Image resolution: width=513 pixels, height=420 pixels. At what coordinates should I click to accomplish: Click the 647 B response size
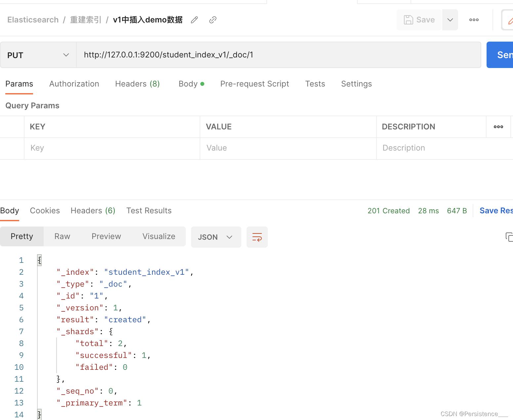pos(457,211)
